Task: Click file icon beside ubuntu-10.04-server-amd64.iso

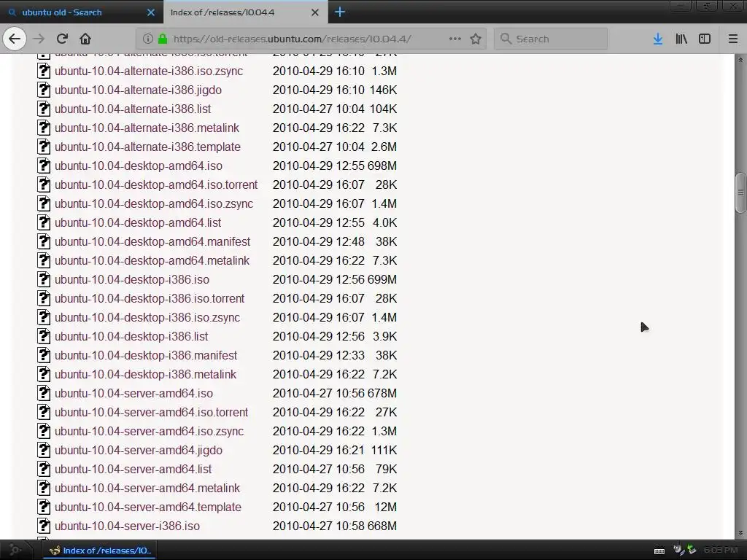Action: pyautogui.click(x=44, y=393)
